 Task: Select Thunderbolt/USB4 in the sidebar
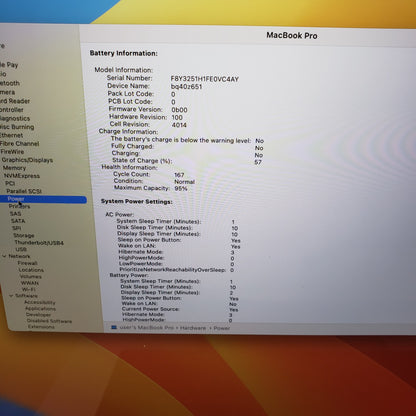[x=39, y=243]
